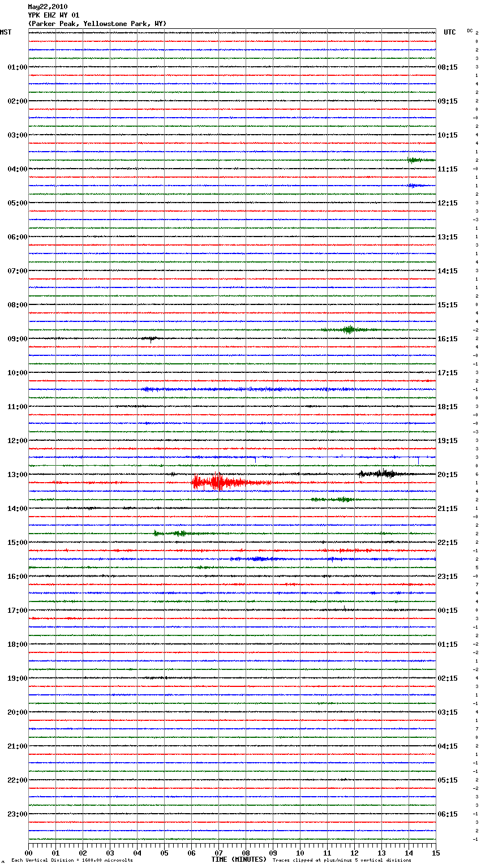Image resolution: width=481 pixels, height=868 pixels.
Task: Select the 15:00 MST time label
Action: pos(18,543)
